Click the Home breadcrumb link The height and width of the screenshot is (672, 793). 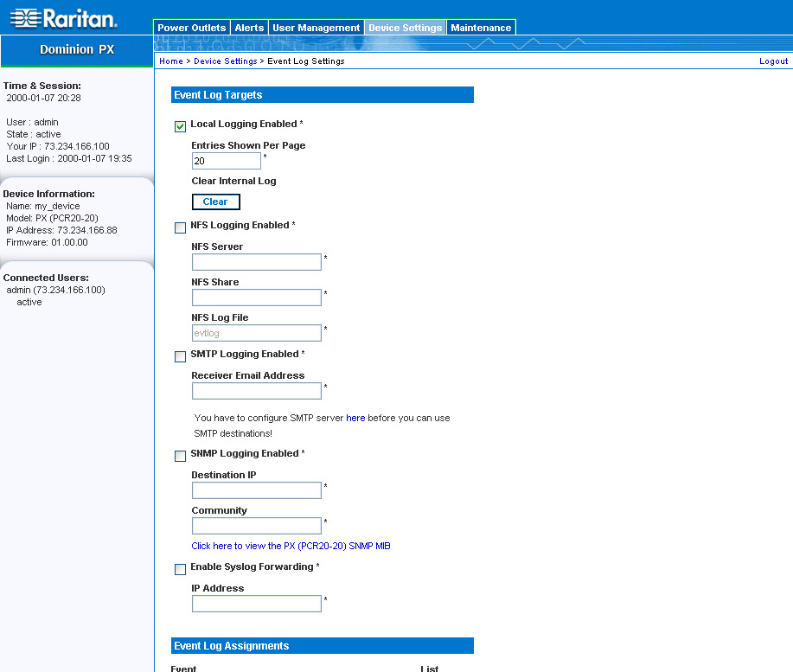pos(171,61)
